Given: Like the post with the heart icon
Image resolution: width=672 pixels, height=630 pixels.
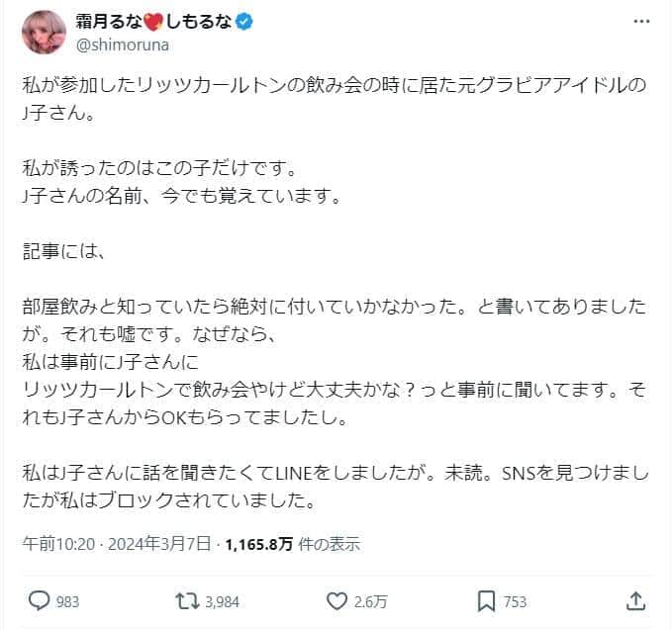Looking at the screenshot, I should click(x=338, y=600).
